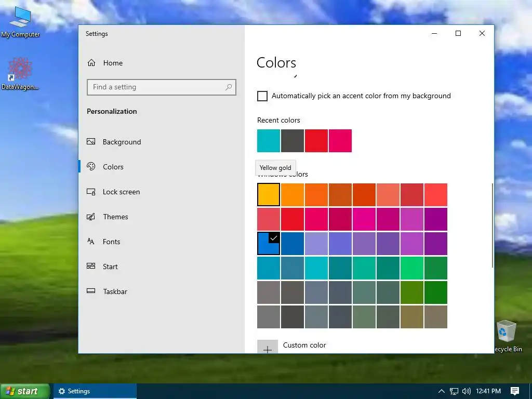Open the Fonts menu item
This screenshot has height=399, width=532.
tap(162, 242)
